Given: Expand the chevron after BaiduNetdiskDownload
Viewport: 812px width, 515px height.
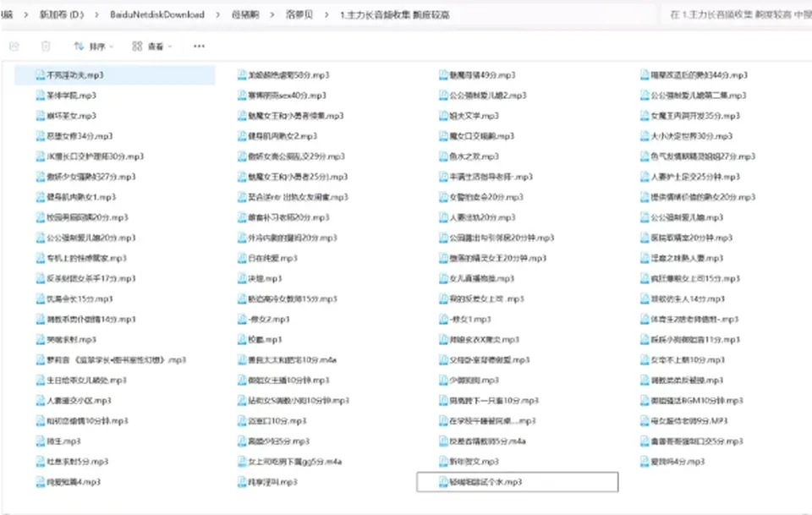Looking at the screenshot, I should tap(217, 15).
